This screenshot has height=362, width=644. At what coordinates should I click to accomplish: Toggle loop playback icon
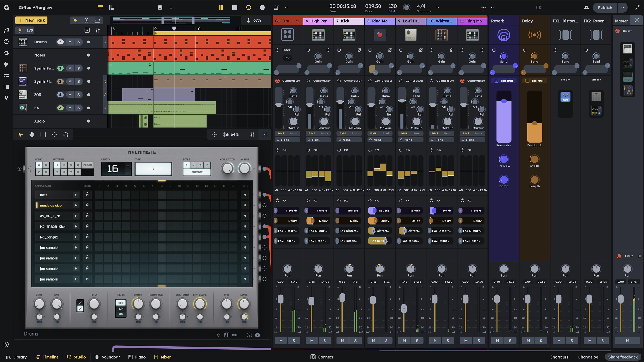(248, 8)
